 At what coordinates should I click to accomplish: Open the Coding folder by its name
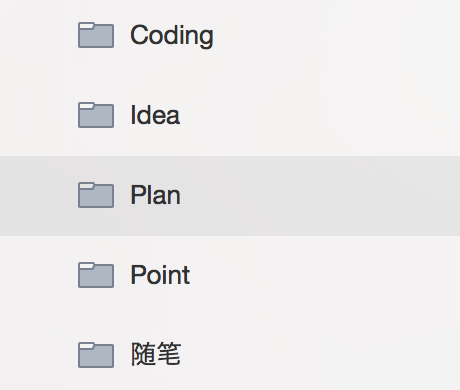coord(172,36)
